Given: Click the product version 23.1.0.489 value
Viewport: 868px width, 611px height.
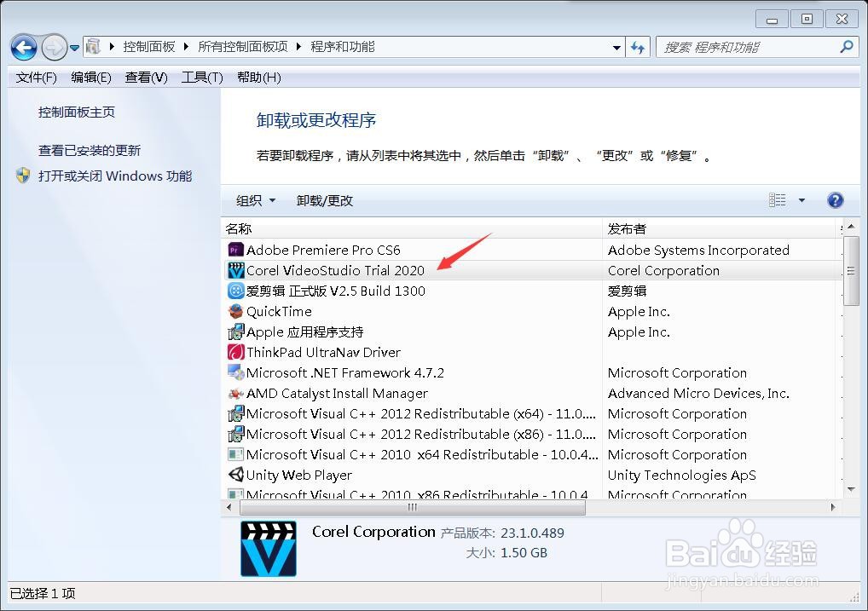Looking at the screenshot, I should [532, 533].
